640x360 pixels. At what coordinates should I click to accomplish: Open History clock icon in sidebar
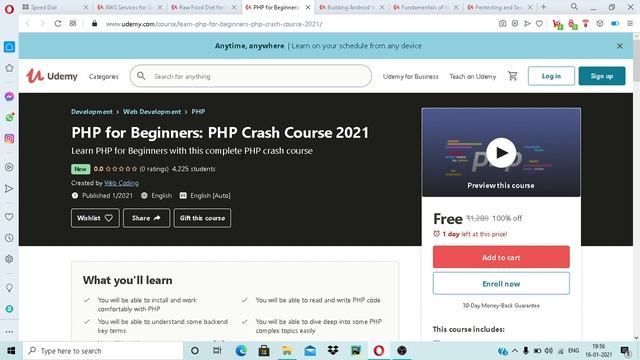click(x=9, y=238)
